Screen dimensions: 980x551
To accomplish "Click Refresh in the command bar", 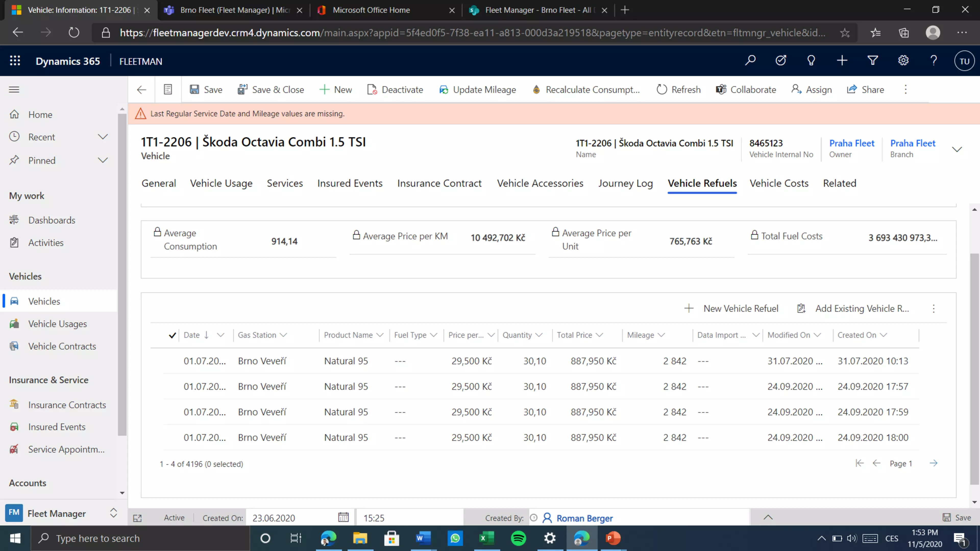I will click(x=679, y=90).
